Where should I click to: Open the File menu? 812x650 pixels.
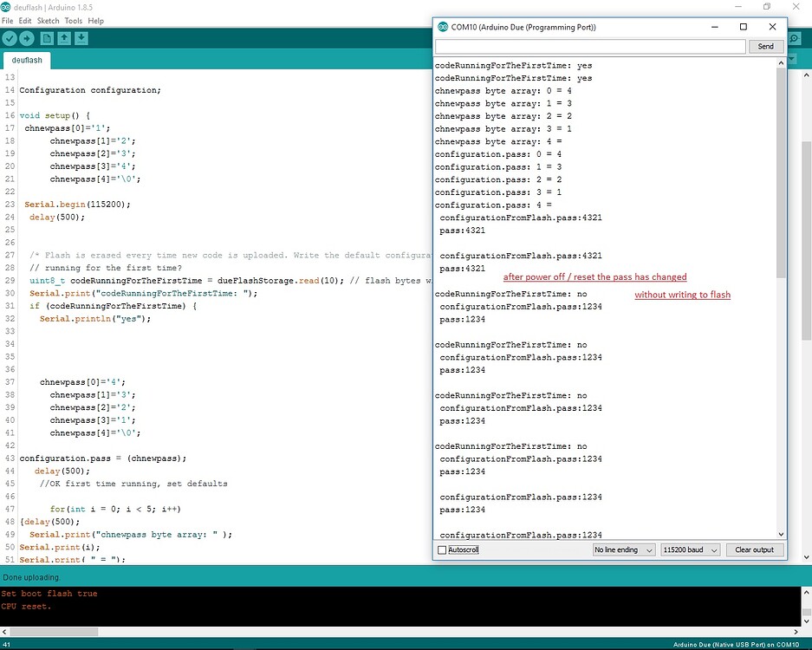[8, 20]
